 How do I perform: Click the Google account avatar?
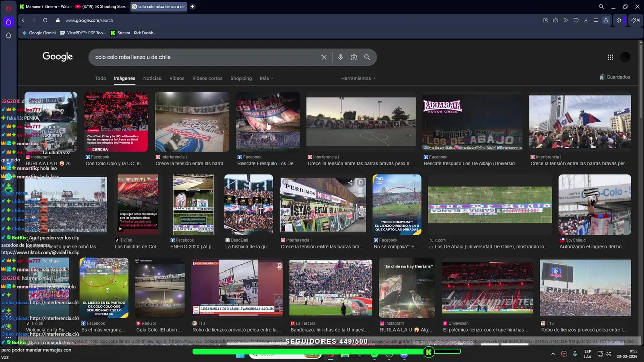(625, 57)
